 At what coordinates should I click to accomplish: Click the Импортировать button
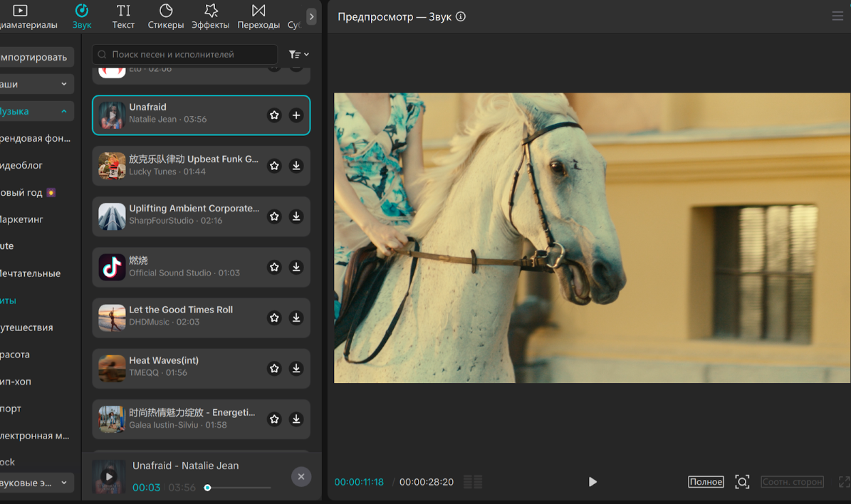(x=34, y=58)
